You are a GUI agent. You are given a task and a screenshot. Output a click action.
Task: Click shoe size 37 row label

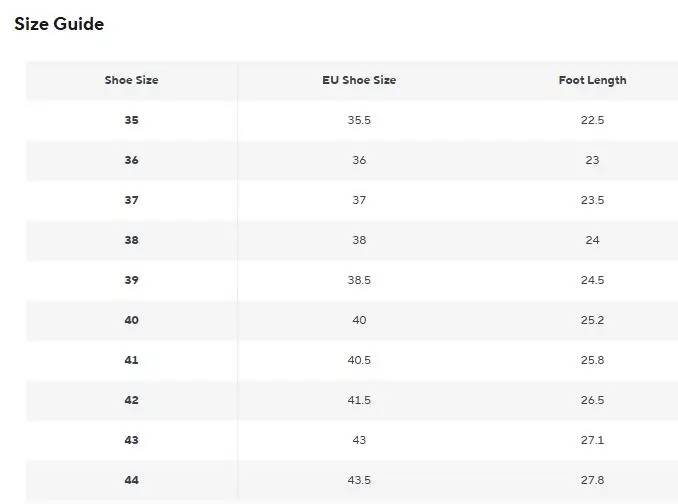pos(131,200)
